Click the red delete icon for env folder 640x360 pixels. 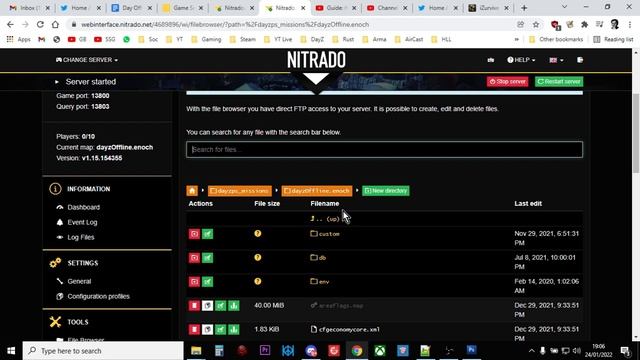click(x=194, y=282)
